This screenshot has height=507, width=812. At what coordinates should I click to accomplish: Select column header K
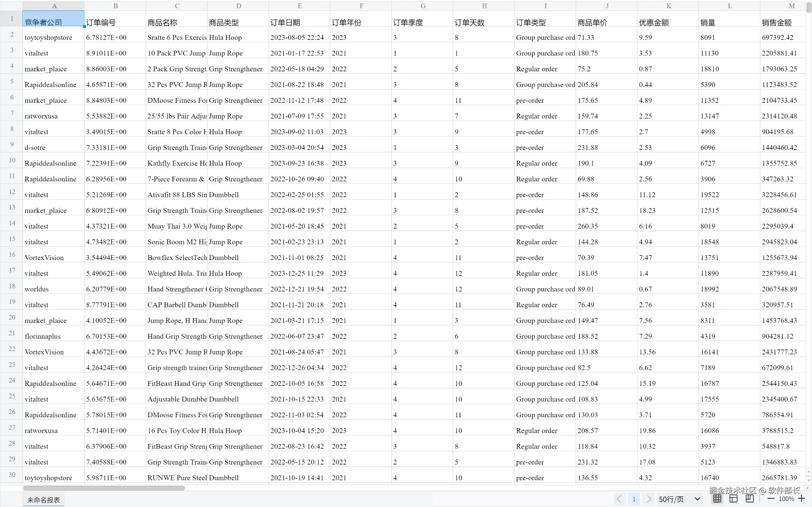[668, 6]
